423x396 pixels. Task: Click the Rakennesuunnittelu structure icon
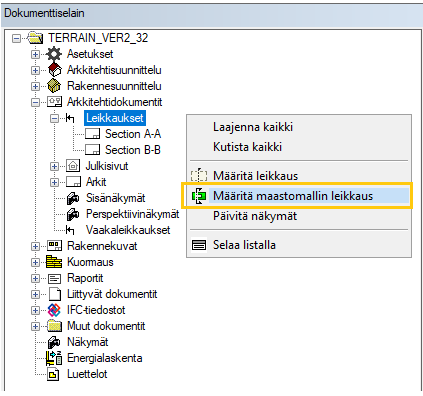point(54,86)
